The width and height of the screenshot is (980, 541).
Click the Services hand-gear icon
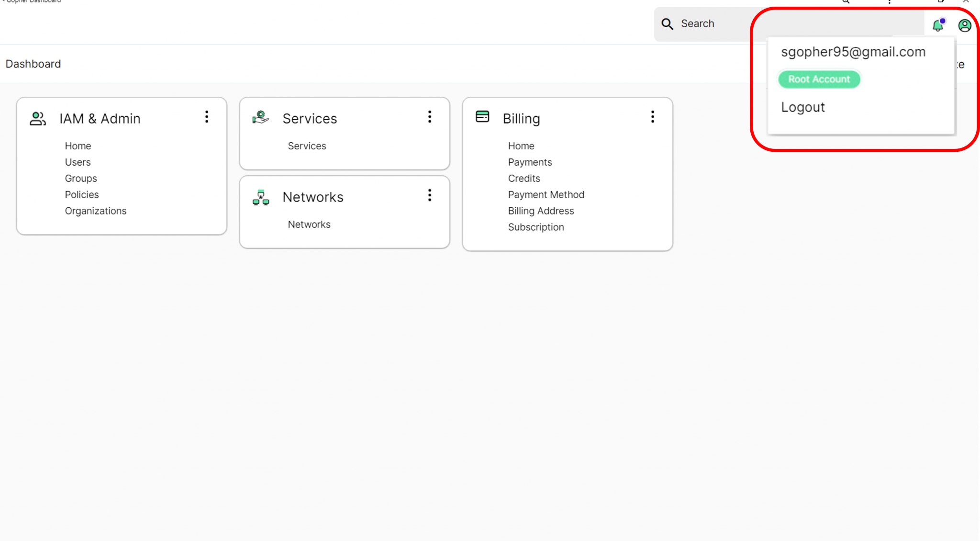tap(261, 117)
